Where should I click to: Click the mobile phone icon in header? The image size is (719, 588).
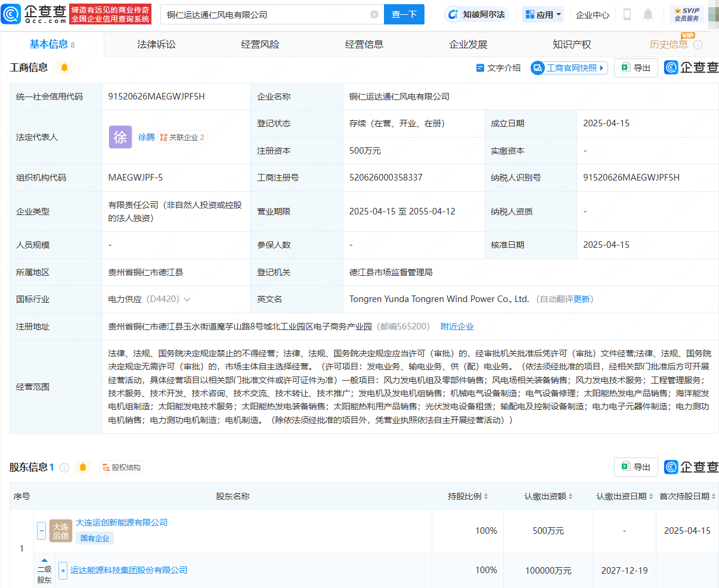coord(627,14)
